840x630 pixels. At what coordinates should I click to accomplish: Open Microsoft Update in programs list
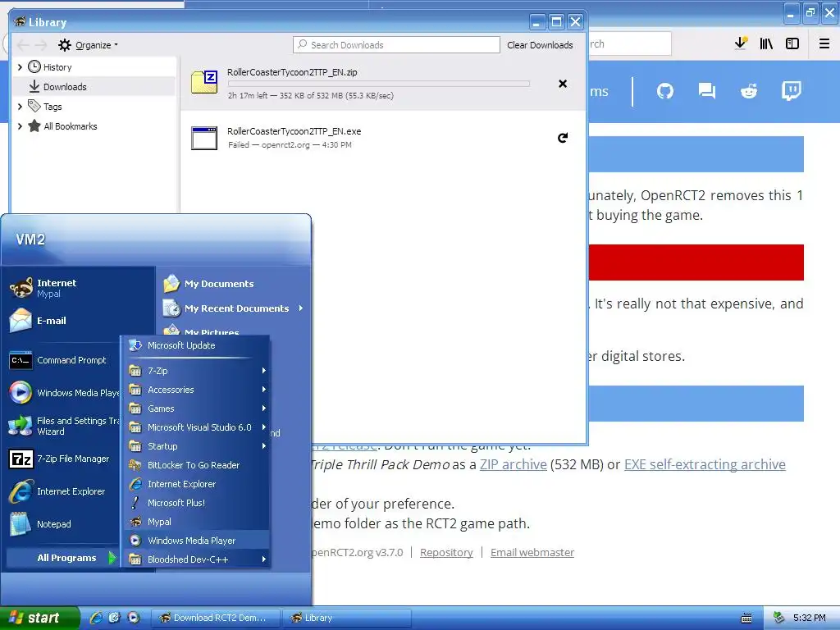pyautogui.click(x=195, y=345)
